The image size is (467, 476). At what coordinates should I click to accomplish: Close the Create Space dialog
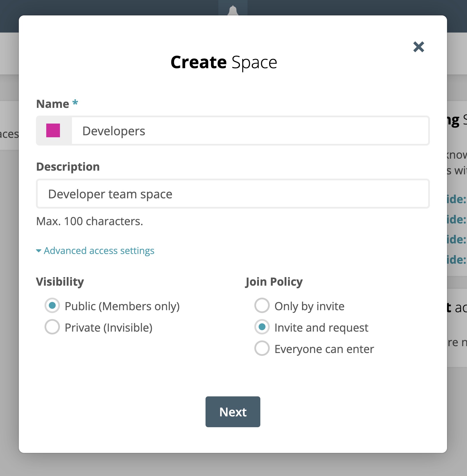pos(418,47)
